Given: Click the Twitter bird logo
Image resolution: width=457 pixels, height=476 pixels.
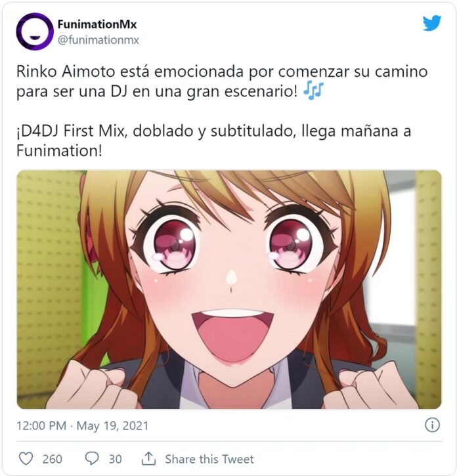Looking at the screenshot, I should click(x=432, y=23).
